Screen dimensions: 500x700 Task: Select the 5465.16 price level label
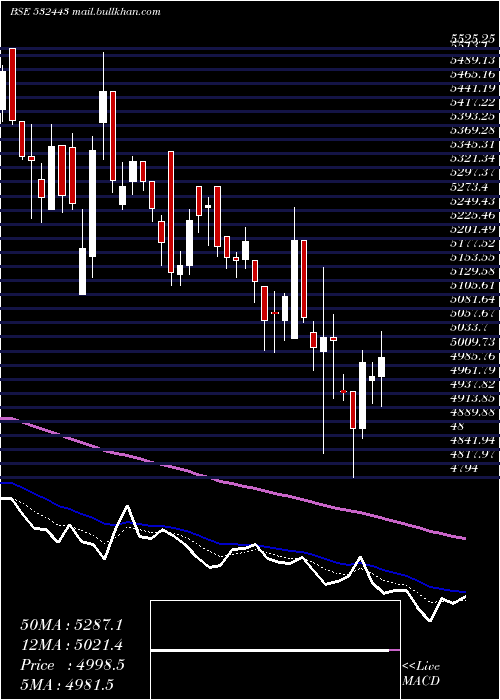472,75
